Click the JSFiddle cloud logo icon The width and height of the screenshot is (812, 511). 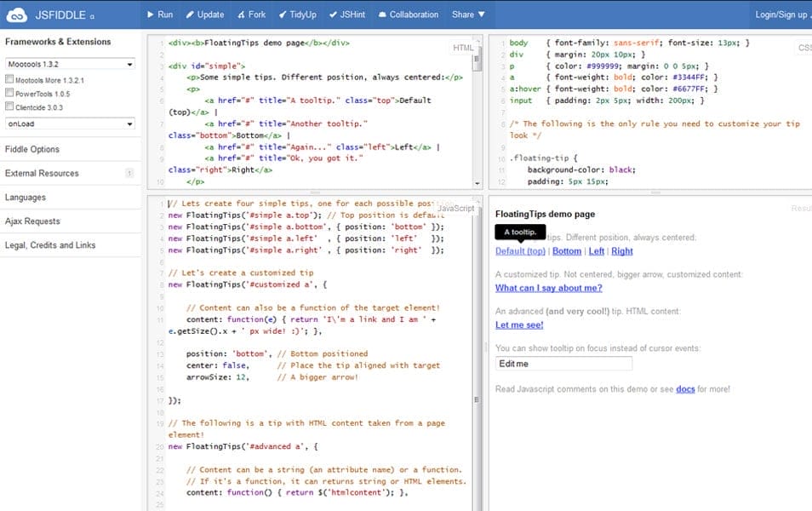(x=18, y=14)
